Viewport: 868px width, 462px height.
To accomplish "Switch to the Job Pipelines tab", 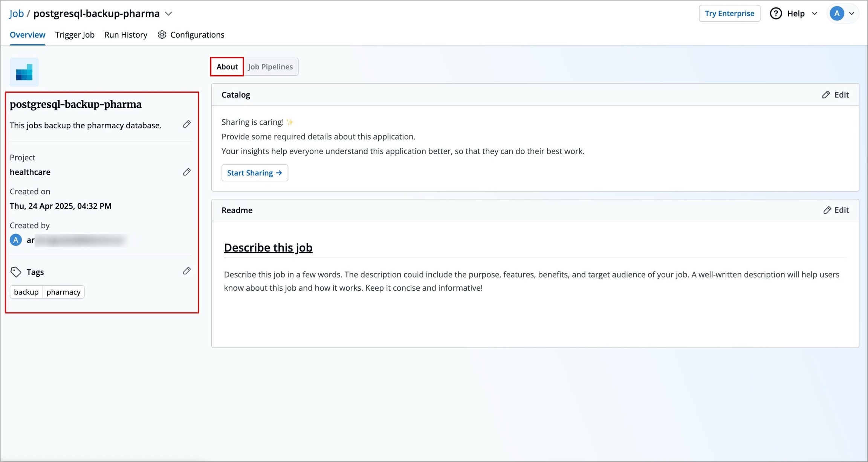I will [x=270, y=67].
